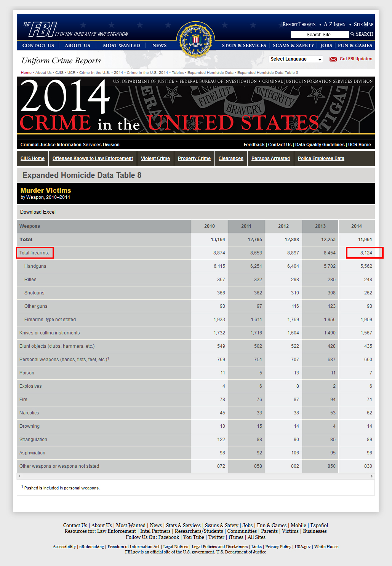
Task: Click the red envelope email updates icon
Action: (x=333, y=59)
